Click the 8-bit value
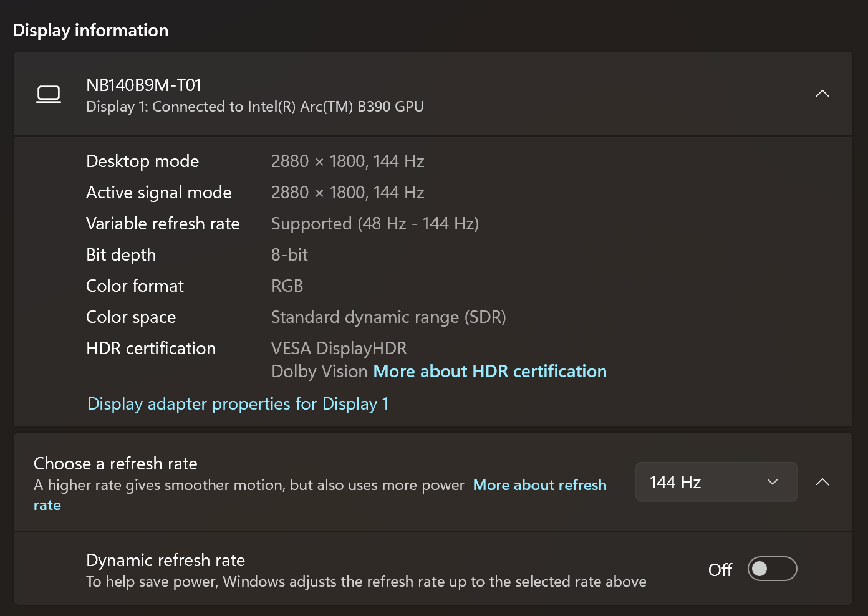Image resolution: width=868 pixels, height=616 pixels. (x=289, y=255)
